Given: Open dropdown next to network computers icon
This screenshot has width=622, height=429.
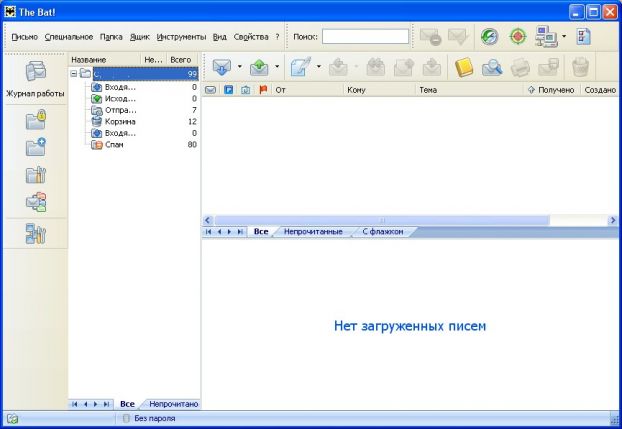Looking at the screenshot, I should [564, 36].
